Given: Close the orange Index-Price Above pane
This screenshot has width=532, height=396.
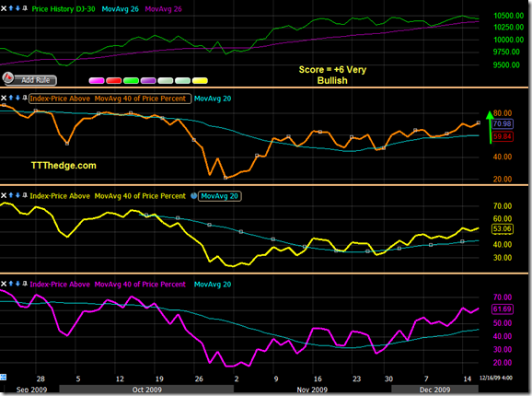Looking at the screenshot, I should coord(4,98).
